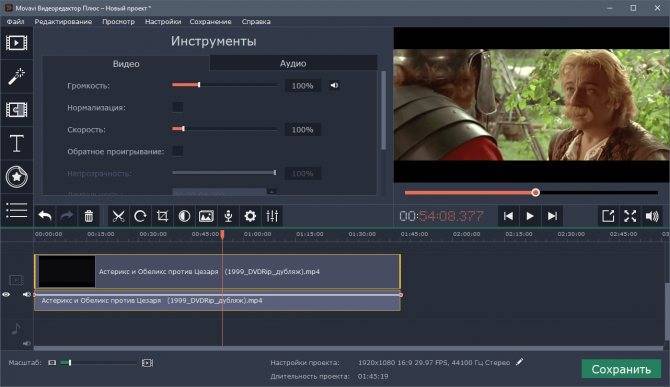Skip to next frame
This screenshot has height=387, width=670.
pyautogui.click(x=552, y=216)
